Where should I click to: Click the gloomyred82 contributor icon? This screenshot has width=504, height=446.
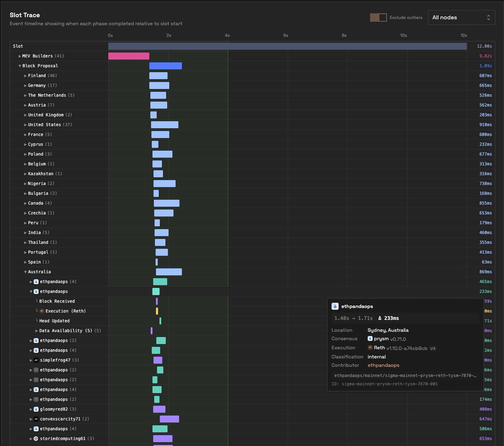click(x=36, y=409)
